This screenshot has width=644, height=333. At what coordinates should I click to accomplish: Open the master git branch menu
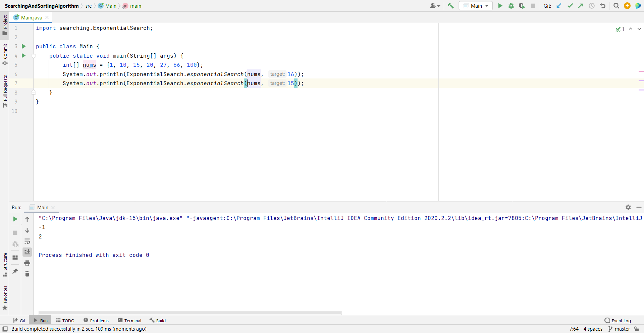point(619,329)
